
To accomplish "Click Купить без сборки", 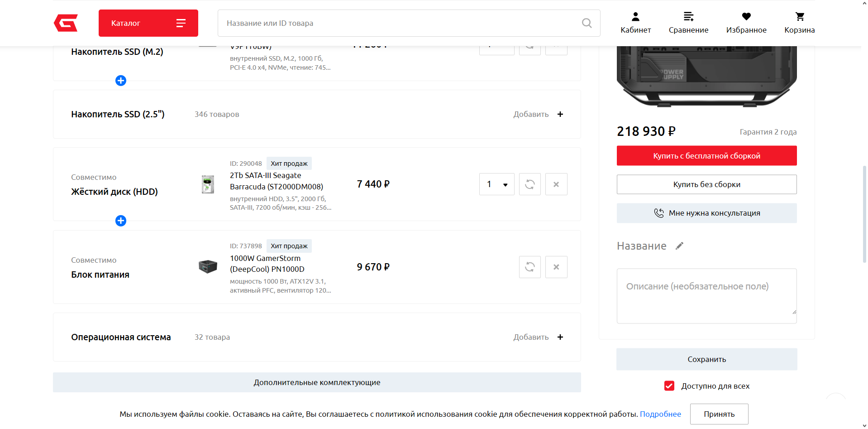I will point(706,184).
